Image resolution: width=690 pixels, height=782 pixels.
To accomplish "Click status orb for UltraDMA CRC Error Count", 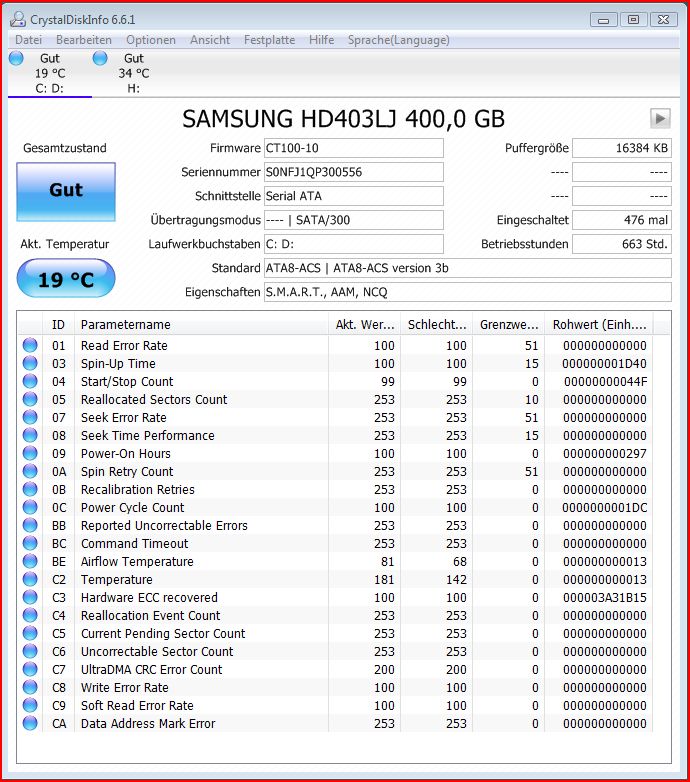I will [30, 669].
